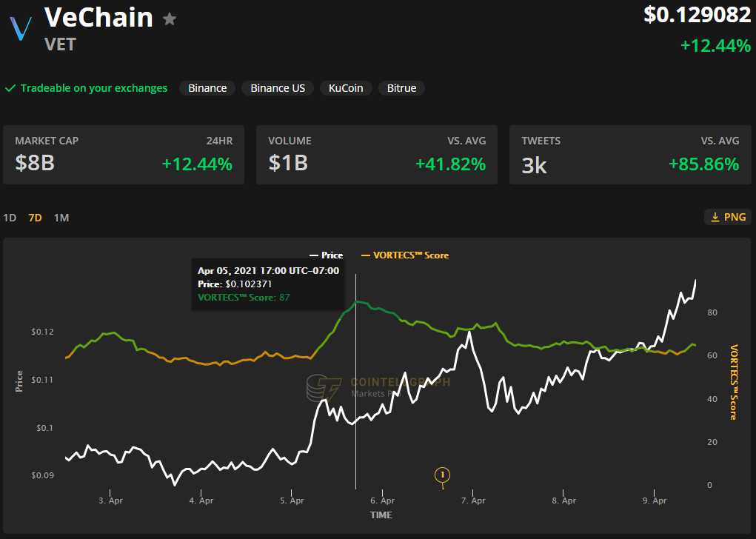Screen dimensions: 756x539
Task: Favorite VeChain with the star icon
Action: click(x=170, y=19)
